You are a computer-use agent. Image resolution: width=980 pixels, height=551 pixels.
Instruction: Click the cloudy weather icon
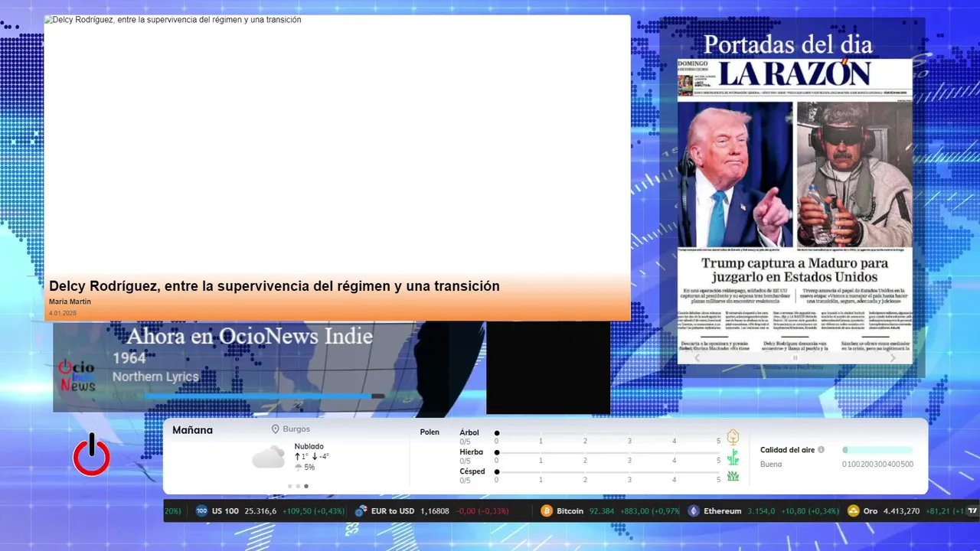(268, 458)
